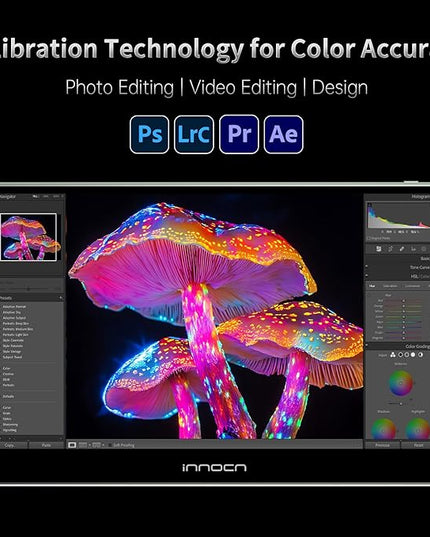
Task: Switch to the Saturation tab in HSL
Action: pyautogui.click(x=390, y=286)
